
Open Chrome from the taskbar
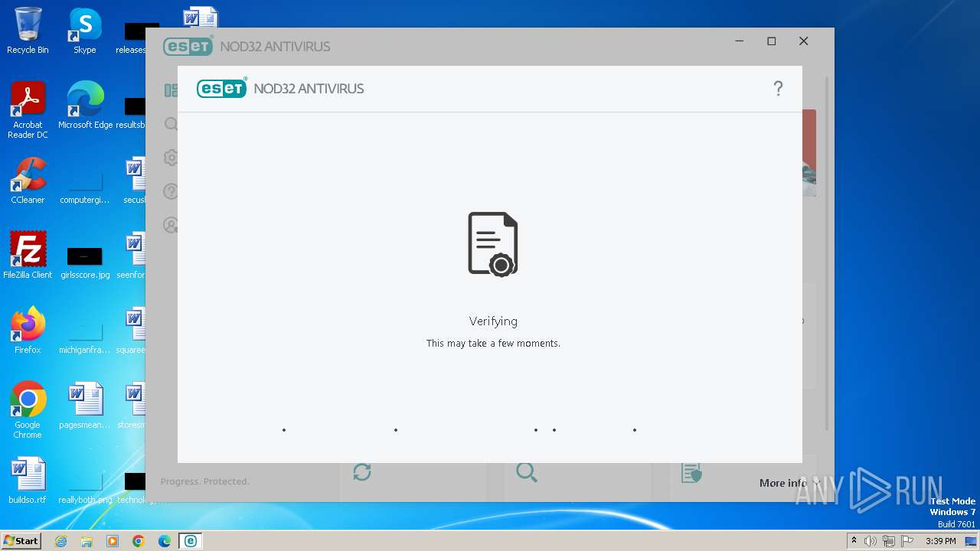click(139, 541)
